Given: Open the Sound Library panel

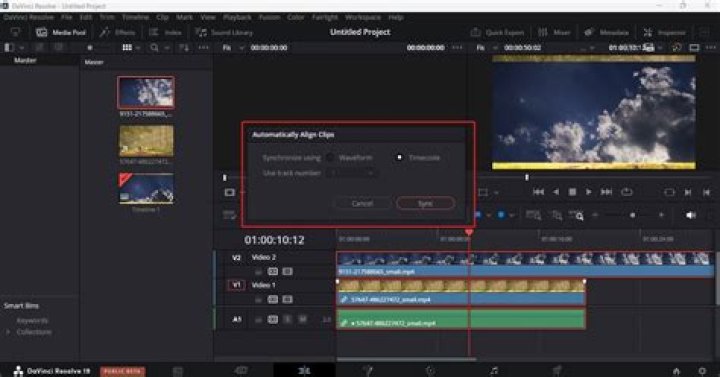Looking at the screenshot, I should pyautogui.click(x=224, y=32).
